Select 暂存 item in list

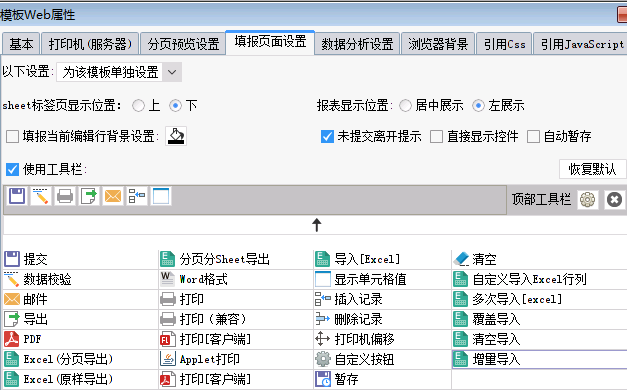[x=382, y=379]
